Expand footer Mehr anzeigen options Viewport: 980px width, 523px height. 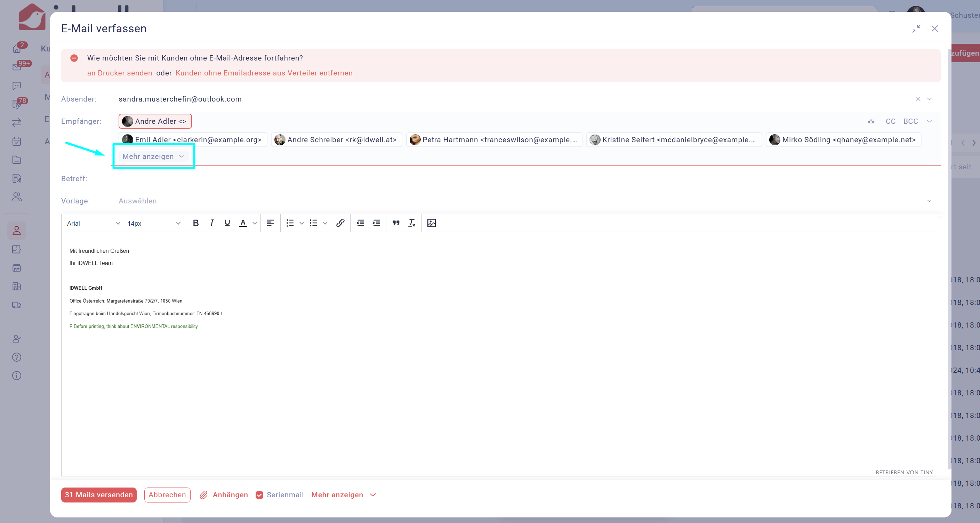(343, 495)
